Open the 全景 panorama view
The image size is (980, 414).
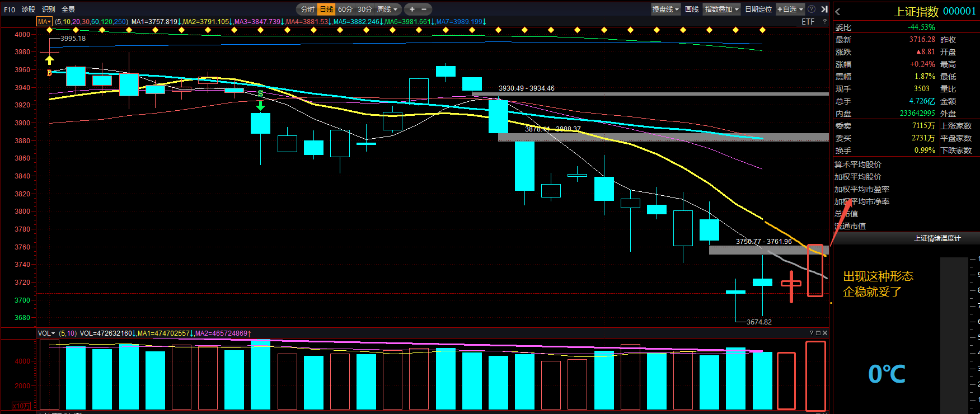click(68, 9)
